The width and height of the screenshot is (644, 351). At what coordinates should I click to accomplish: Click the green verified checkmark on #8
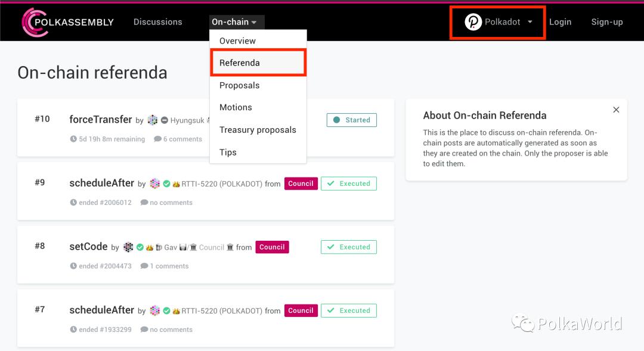140,247
